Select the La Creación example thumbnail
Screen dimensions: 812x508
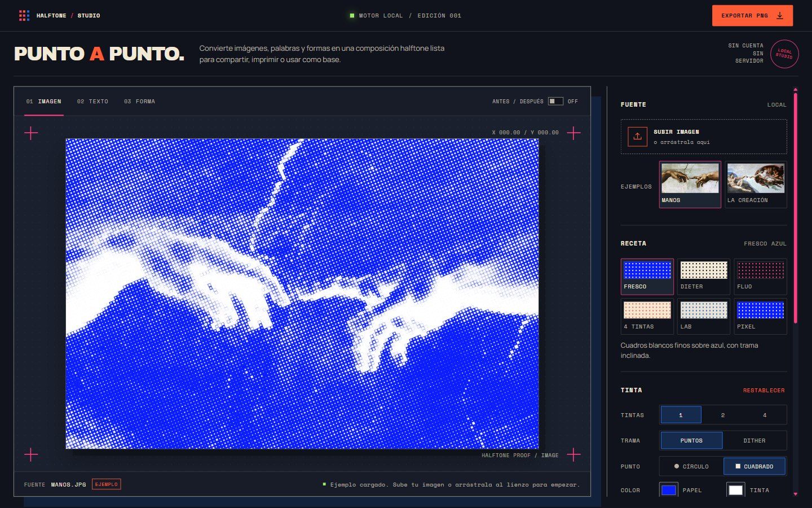756,185
